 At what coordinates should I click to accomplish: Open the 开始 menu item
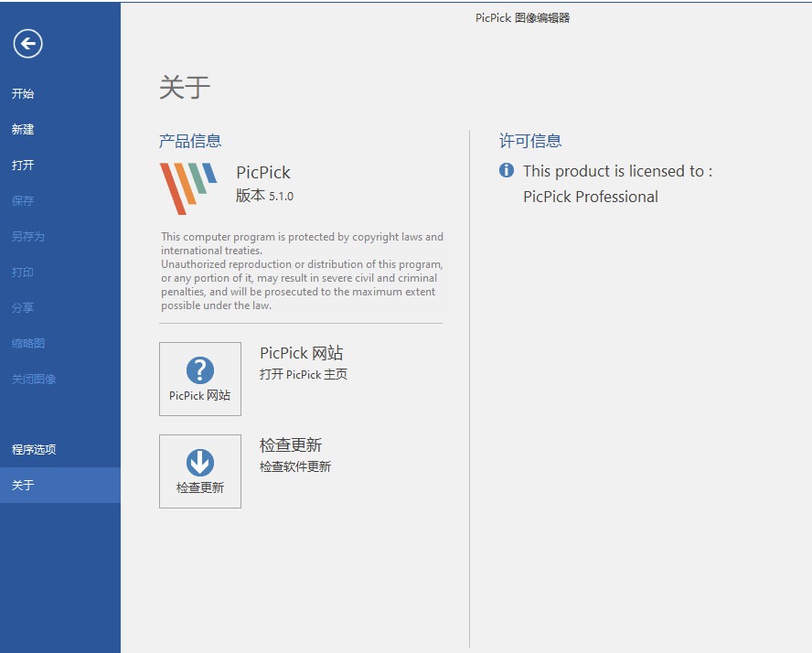tap(23, 93)
